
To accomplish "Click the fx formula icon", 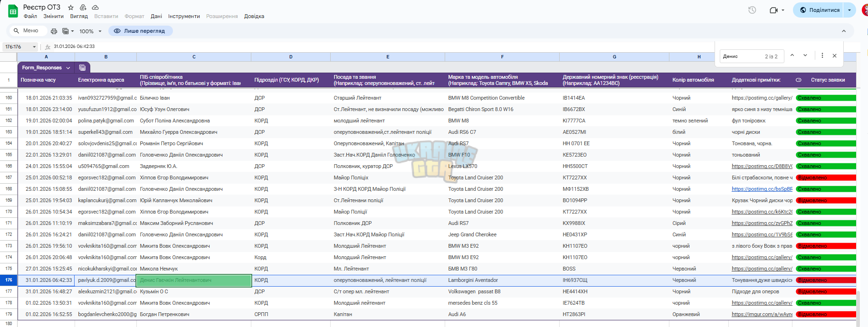I will click(48, 47).
